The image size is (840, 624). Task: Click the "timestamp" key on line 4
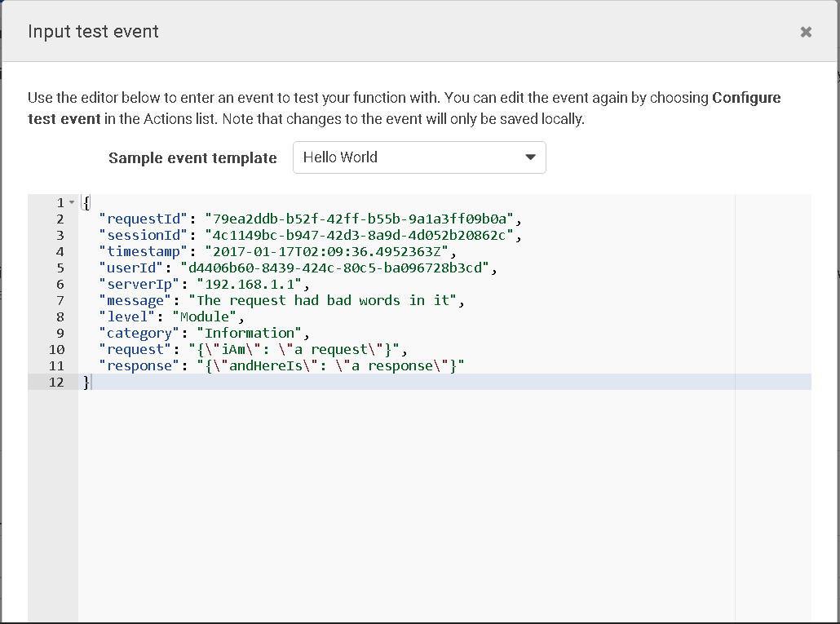click(x=144, y=252)
